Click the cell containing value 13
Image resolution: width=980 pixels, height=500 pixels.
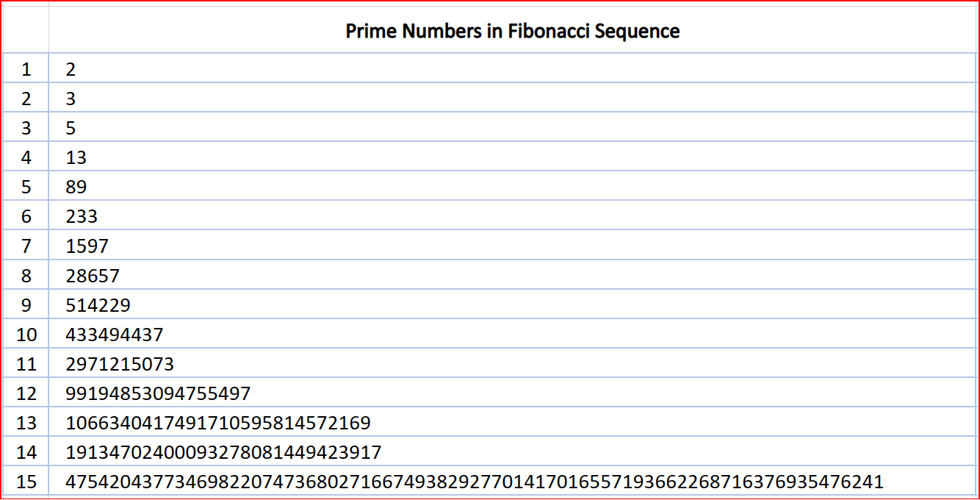coord(76,157)
